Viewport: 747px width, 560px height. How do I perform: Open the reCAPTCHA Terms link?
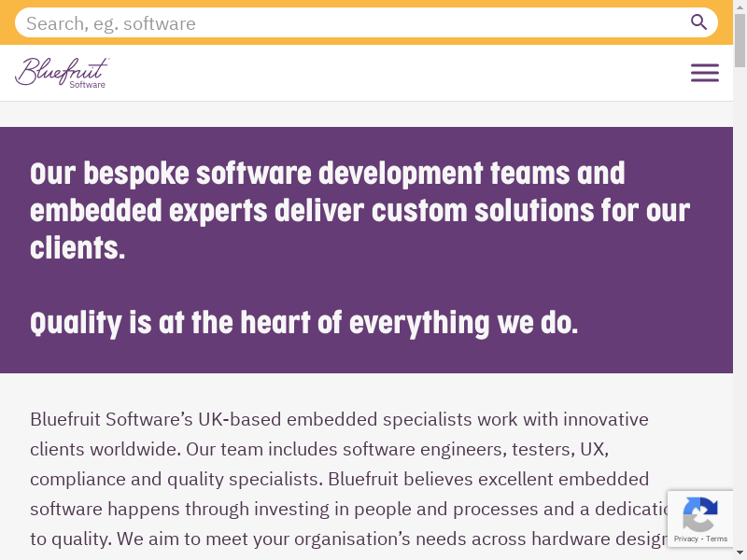717,539
